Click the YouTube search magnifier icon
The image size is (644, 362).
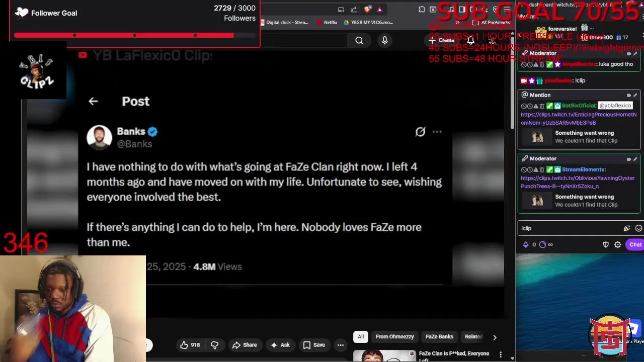[359, 41]
